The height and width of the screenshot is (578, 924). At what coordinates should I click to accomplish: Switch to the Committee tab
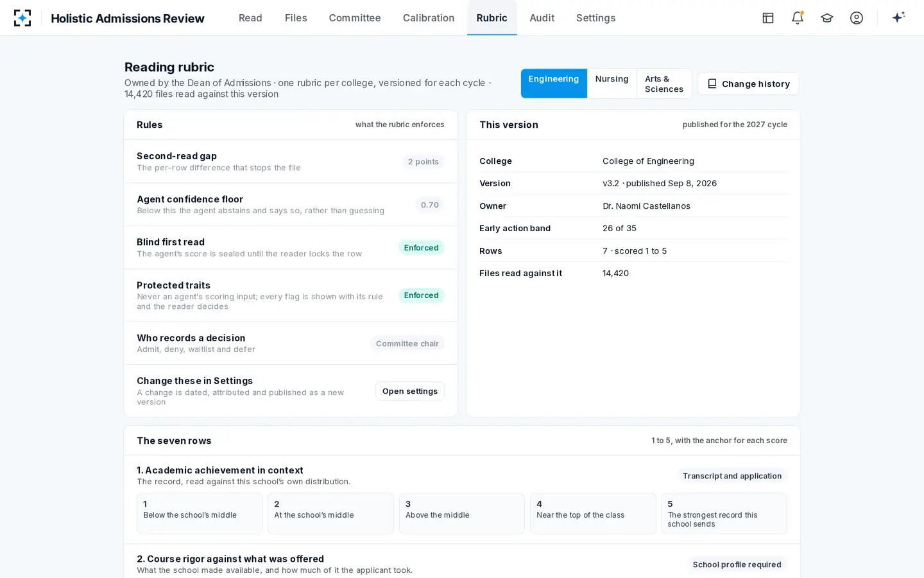click(355, 18)
